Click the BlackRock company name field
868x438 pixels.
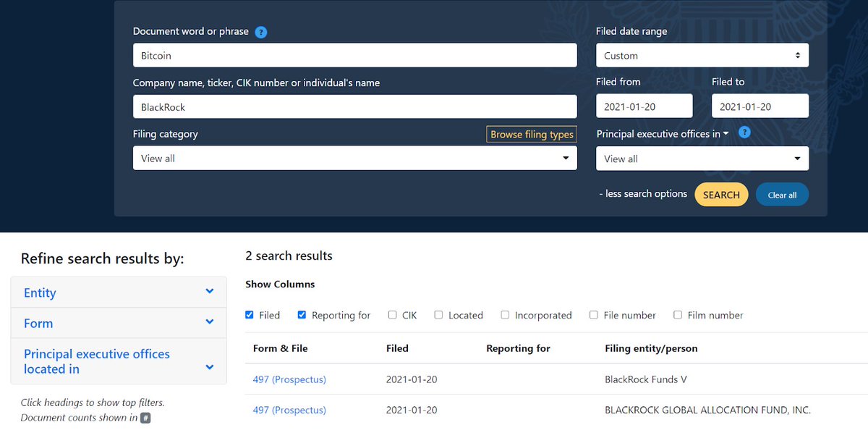pyautogui.click(x=355, y=106)
